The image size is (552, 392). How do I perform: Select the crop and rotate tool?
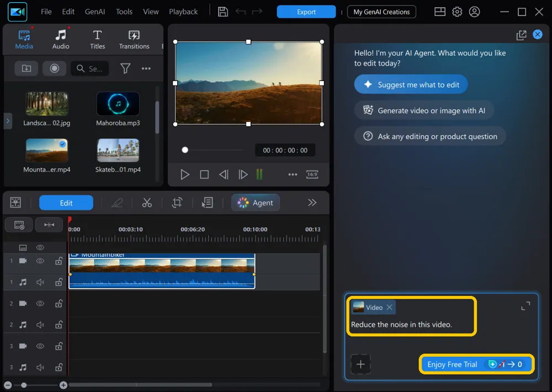[177, 203]
